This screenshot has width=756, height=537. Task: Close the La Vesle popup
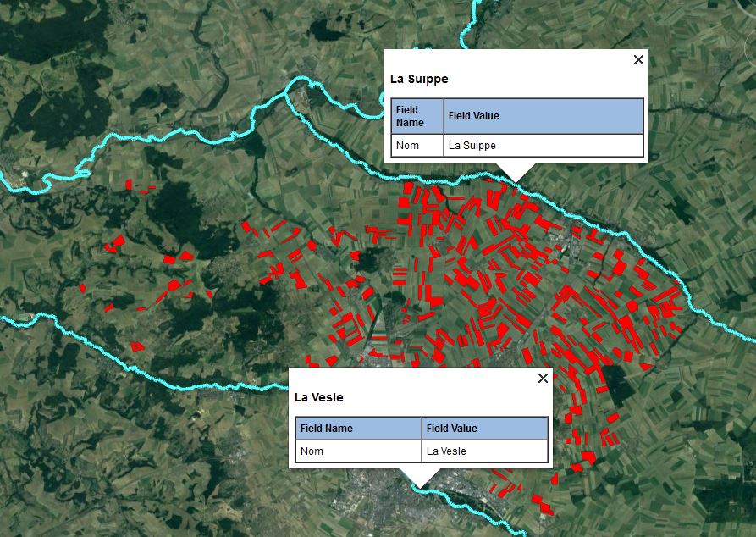pyautogui.click(x=543, y=378)
